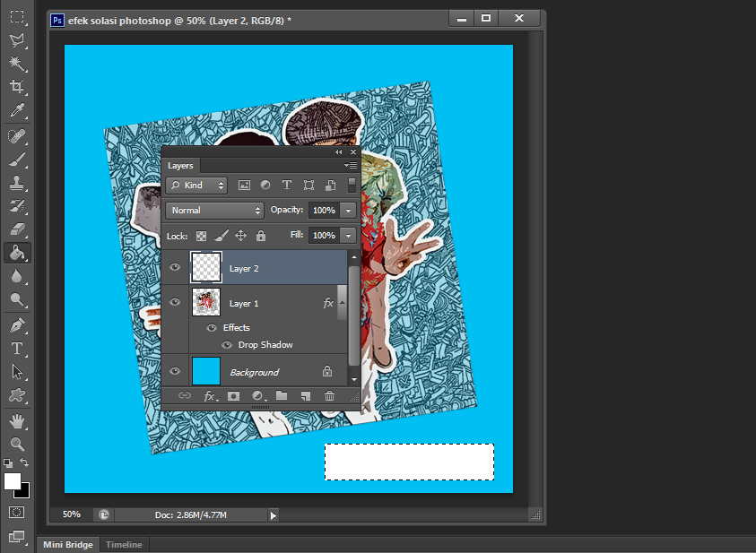Toggle lock position
756x553 pixels.
pyautogui.click(x=240, y=236)
